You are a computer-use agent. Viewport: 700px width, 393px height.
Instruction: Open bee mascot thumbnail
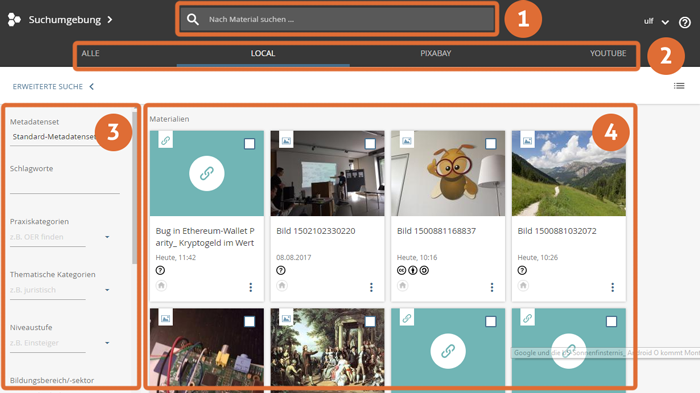[x=448, y=173]
